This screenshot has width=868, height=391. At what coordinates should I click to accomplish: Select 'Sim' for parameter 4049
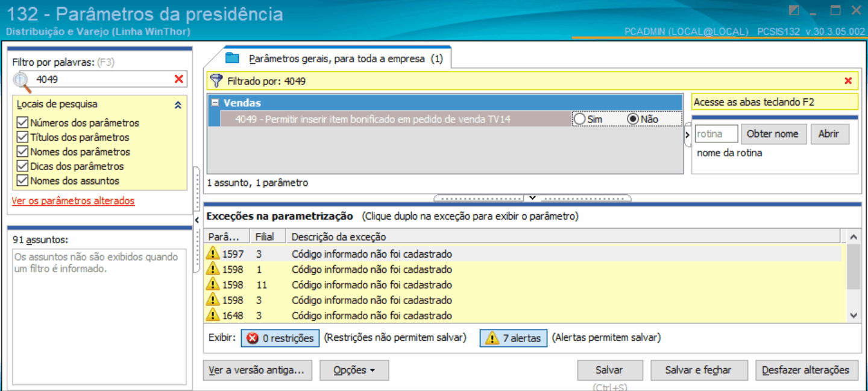(580, 119)
